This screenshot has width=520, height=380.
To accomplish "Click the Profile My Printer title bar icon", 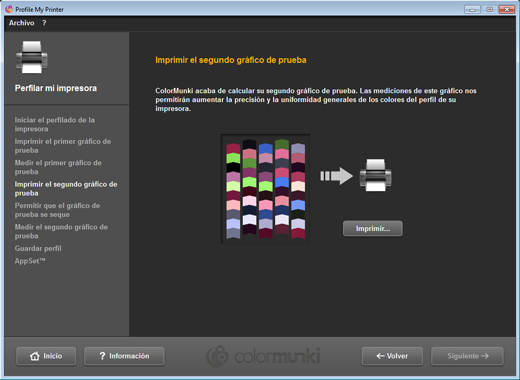I will pos(9,9).
